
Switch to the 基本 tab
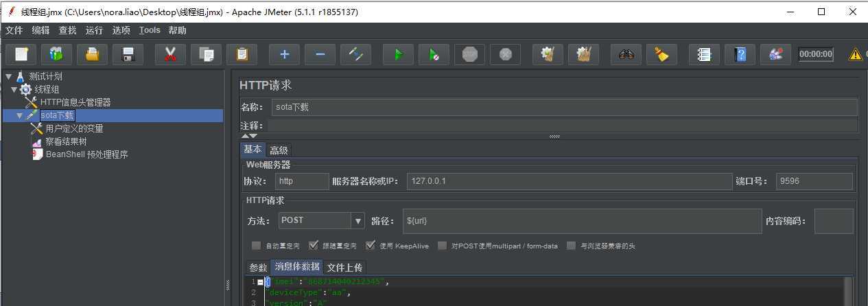tap(253, 150)
